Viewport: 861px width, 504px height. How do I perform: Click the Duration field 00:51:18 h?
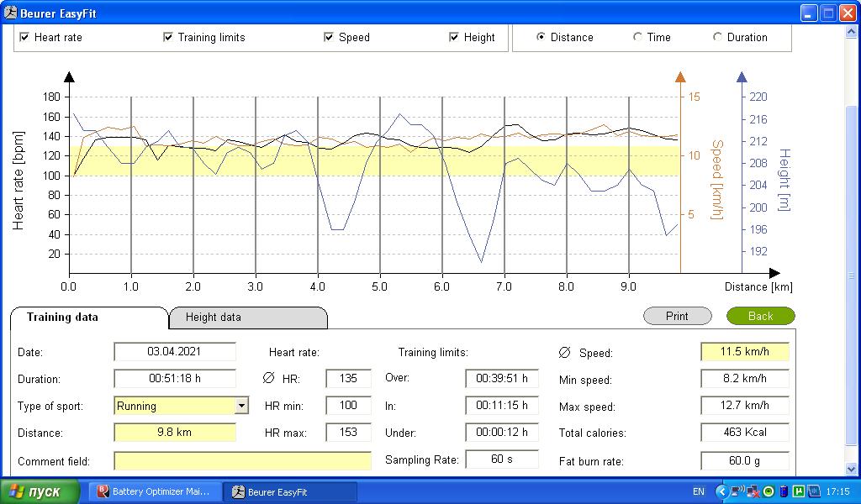point(175,378)
